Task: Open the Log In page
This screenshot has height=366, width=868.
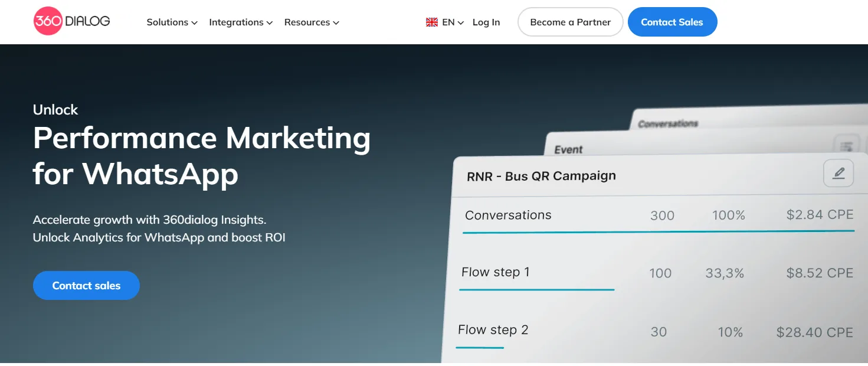Action: coord(486,22)
